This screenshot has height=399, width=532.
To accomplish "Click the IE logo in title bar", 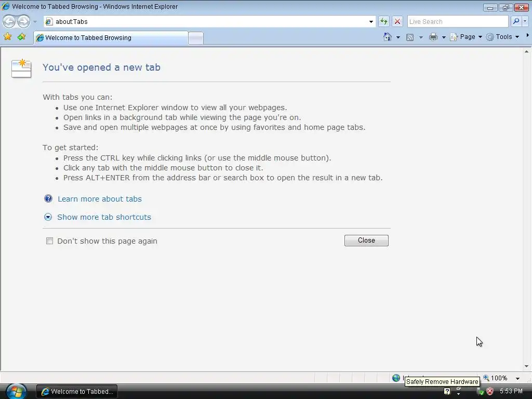I will click(x=6, y=6).
